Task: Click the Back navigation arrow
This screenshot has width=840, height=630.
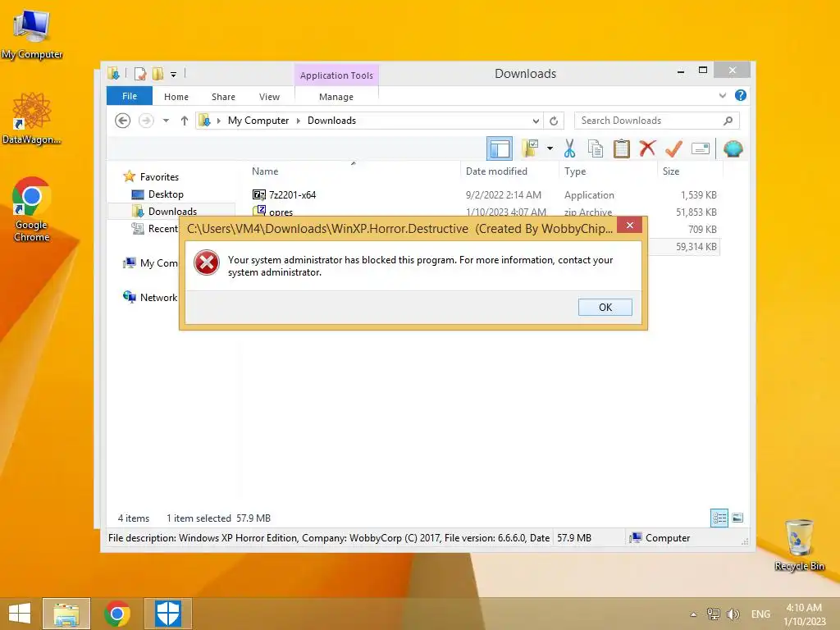Action: point(123,121)
